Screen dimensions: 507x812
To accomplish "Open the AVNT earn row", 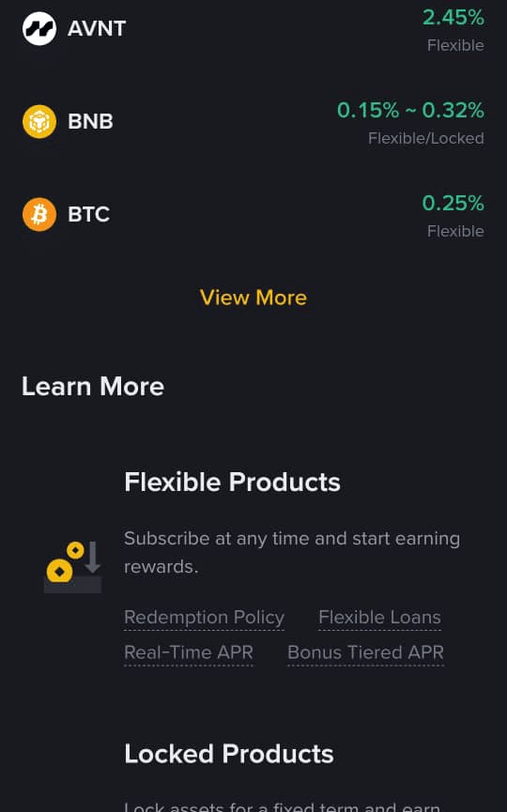I will (253, 29).
